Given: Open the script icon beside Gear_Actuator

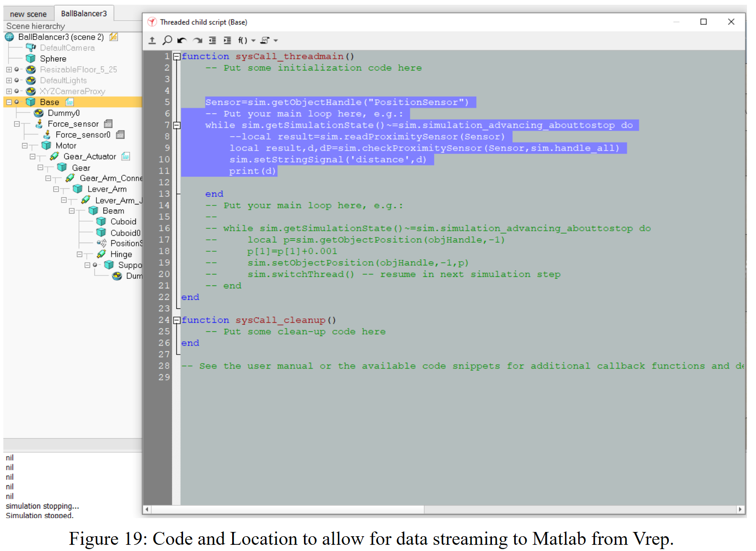Looking at the screenshot, I should coord(126,156).
